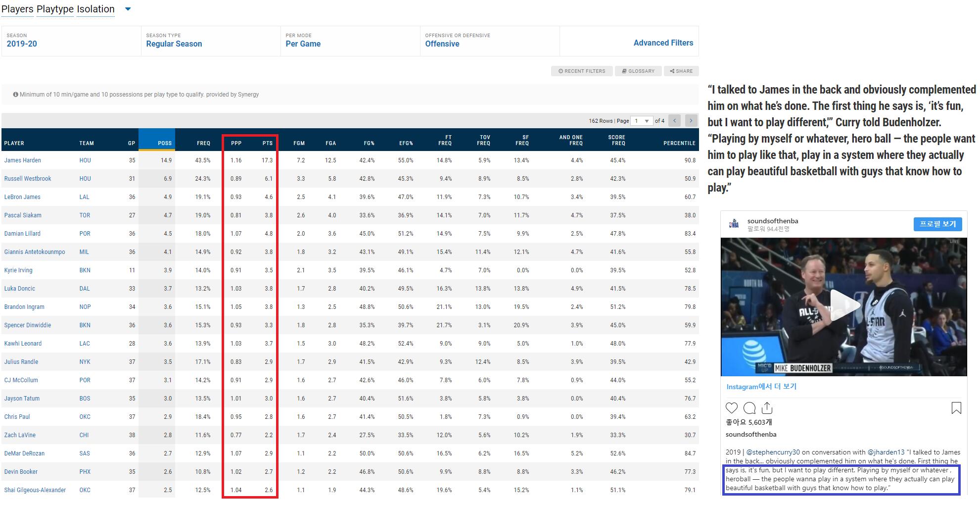Like the Instagram post heart icon

coord(732,408)
